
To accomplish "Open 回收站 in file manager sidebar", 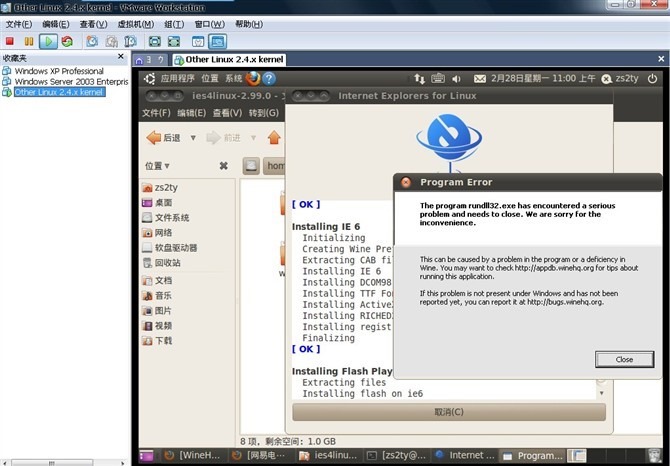I will [161, 263].
